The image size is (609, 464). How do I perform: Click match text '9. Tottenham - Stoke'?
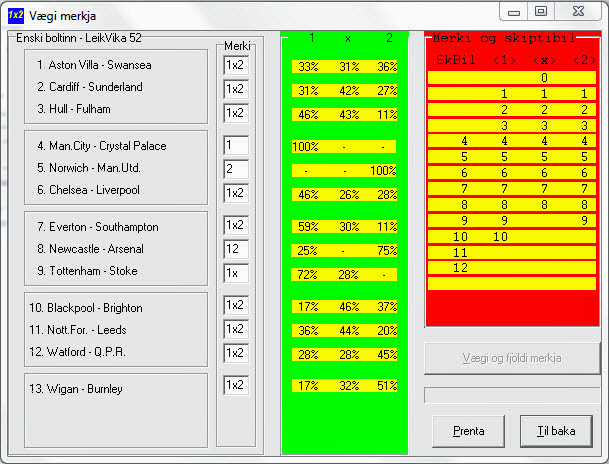[87, 271]
